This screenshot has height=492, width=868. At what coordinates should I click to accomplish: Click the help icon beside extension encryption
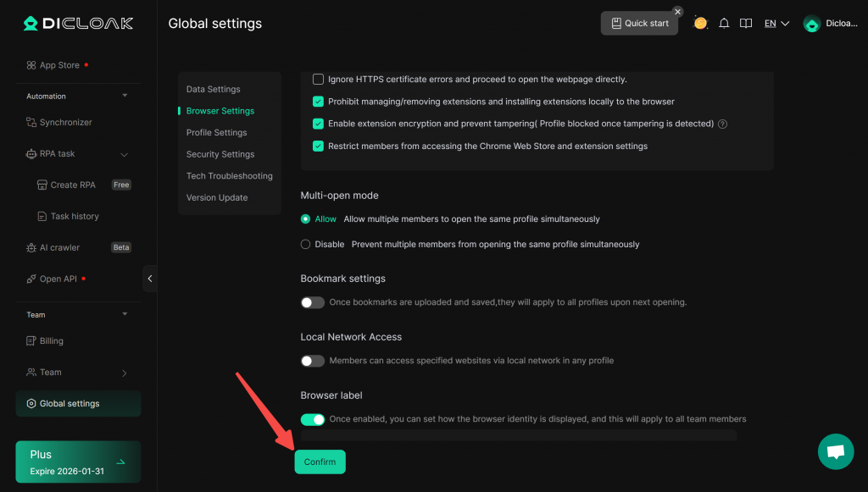(723, 124)
